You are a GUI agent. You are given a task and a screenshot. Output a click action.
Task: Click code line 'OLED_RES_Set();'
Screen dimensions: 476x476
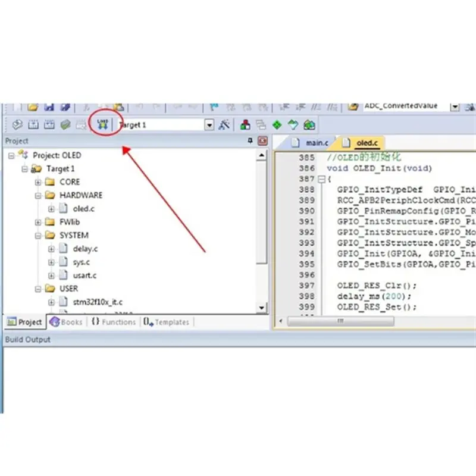(377, 307)
